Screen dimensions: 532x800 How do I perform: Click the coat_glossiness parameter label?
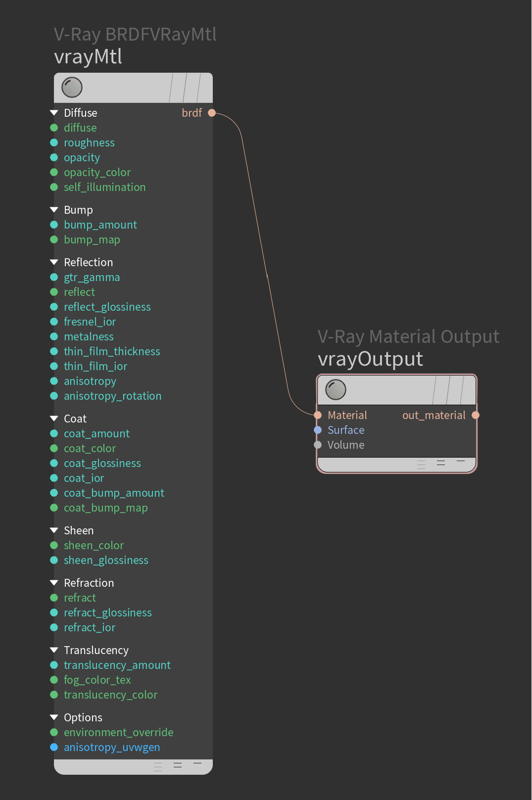[102, 464]
